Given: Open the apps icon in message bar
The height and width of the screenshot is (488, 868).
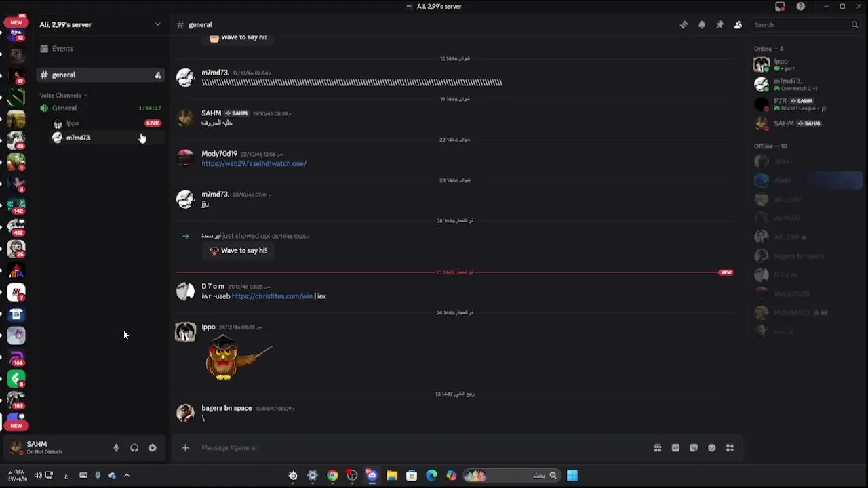Looking at the screenshot, I should coord(730,448).
